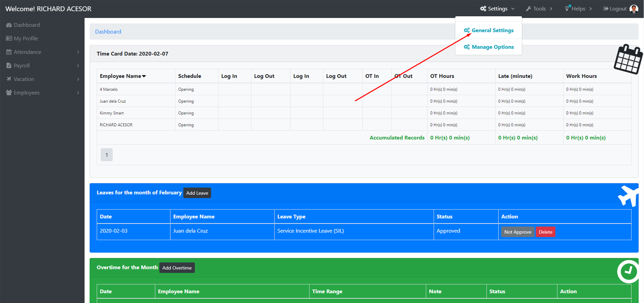Choose Manage Options in the dropdown
Viewport: 644px width, 303px height.
(x=489, y=47)
